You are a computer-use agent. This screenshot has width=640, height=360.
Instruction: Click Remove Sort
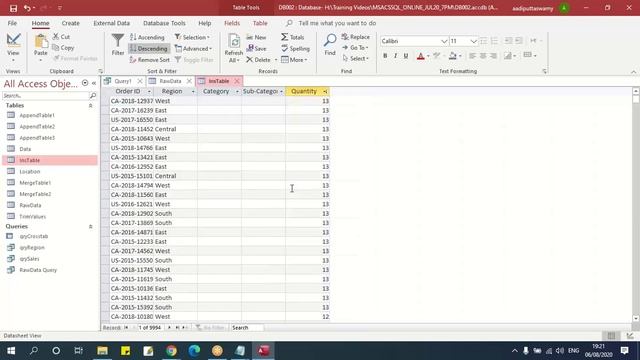pos(149,60)
